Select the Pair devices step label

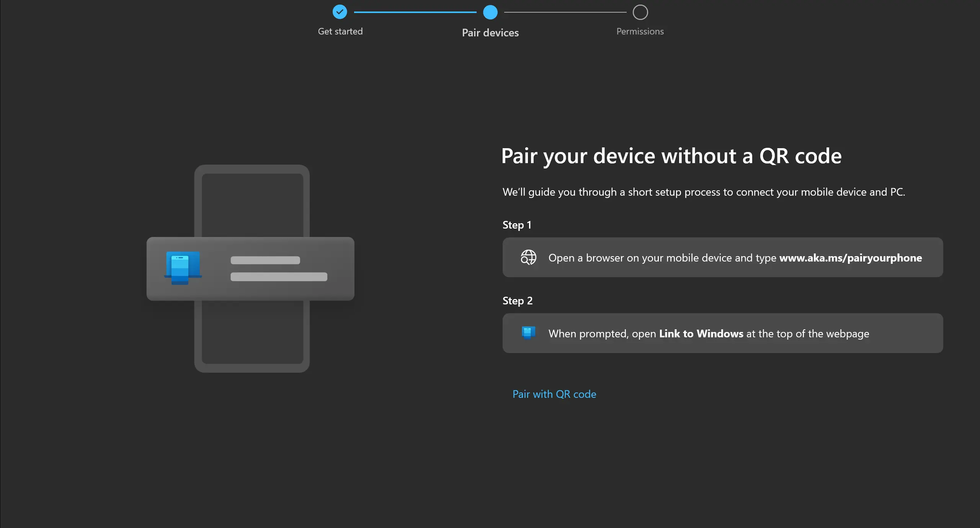click(x=490, y=33)
